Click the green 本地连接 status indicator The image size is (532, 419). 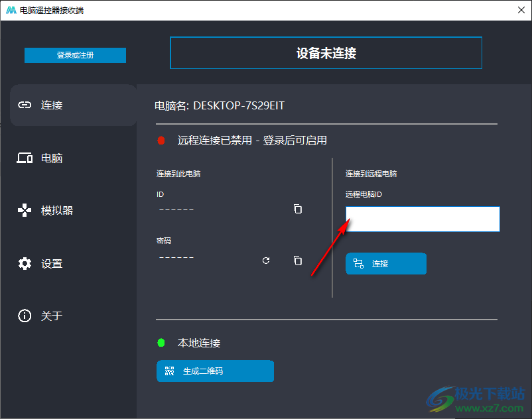[x=159, y=343]
